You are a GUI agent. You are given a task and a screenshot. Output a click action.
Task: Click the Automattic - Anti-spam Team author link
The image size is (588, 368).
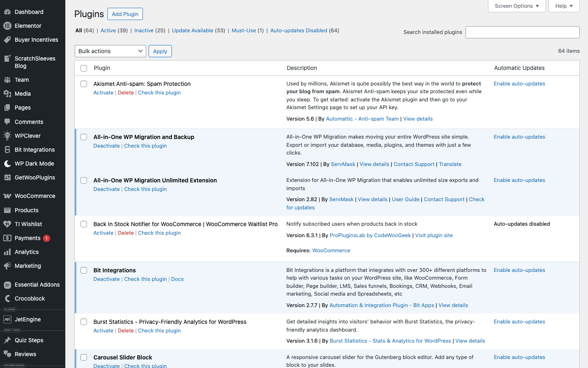[362, 119]
